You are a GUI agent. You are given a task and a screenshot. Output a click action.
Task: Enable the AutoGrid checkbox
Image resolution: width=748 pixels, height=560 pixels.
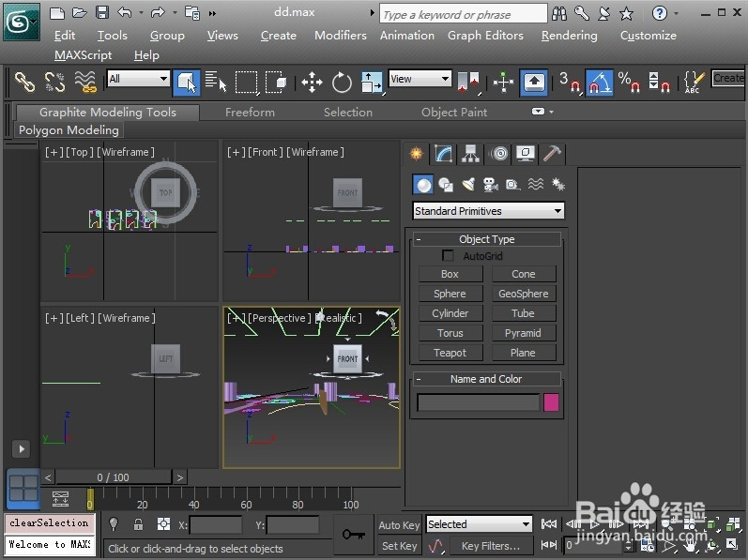tap(448, 256)
